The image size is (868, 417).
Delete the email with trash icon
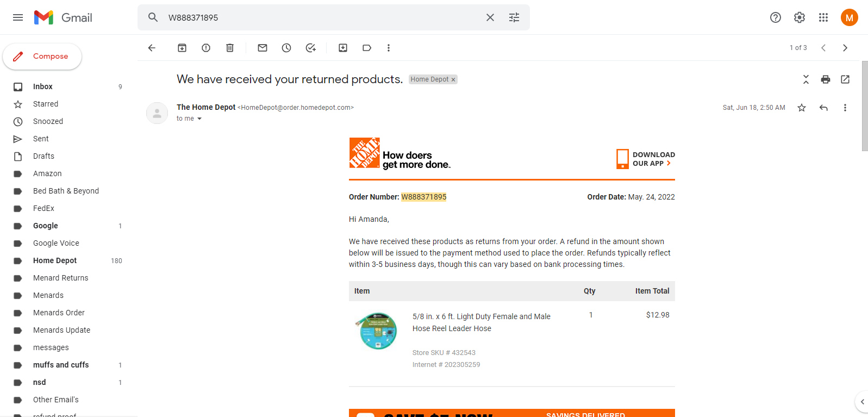[x=230, y=48]
